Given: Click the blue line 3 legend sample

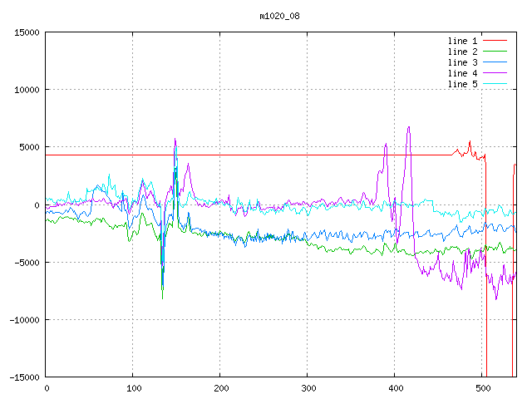Looking at the screenshot, I should 495,62.
